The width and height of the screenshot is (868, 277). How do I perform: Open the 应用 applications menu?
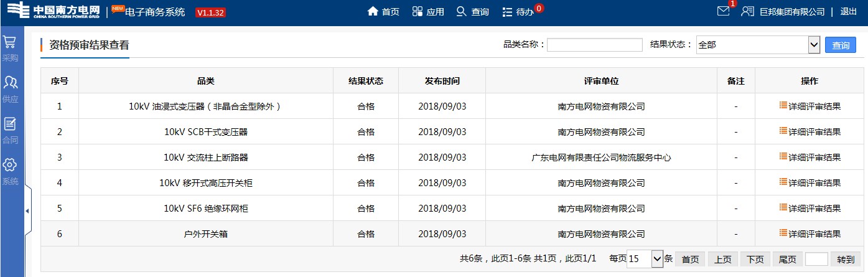pos(428,12)
